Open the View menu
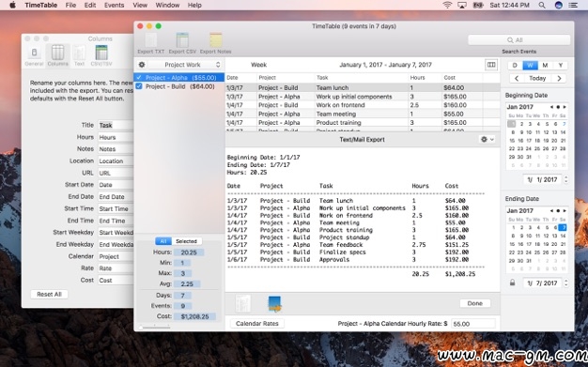The width and height of the screenshot is (588, 367). [140, 6]
